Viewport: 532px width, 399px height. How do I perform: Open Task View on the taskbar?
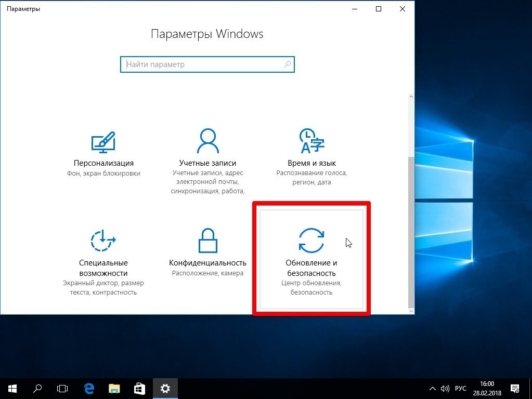click(62, 389)
